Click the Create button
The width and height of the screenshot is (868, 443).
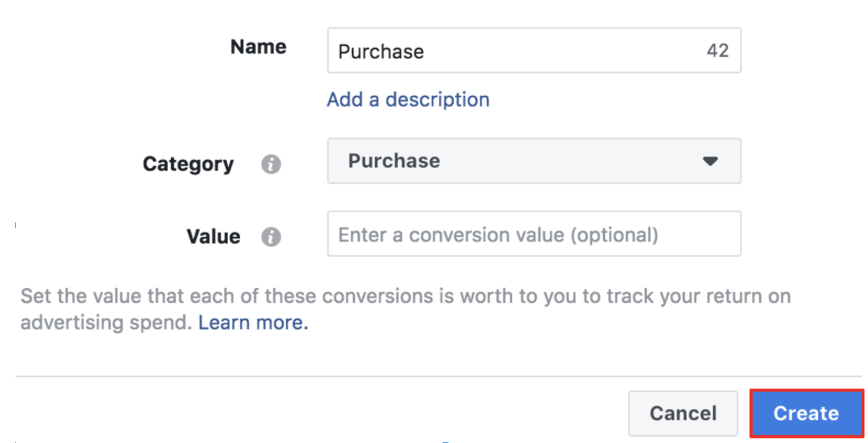coord(806,414)
